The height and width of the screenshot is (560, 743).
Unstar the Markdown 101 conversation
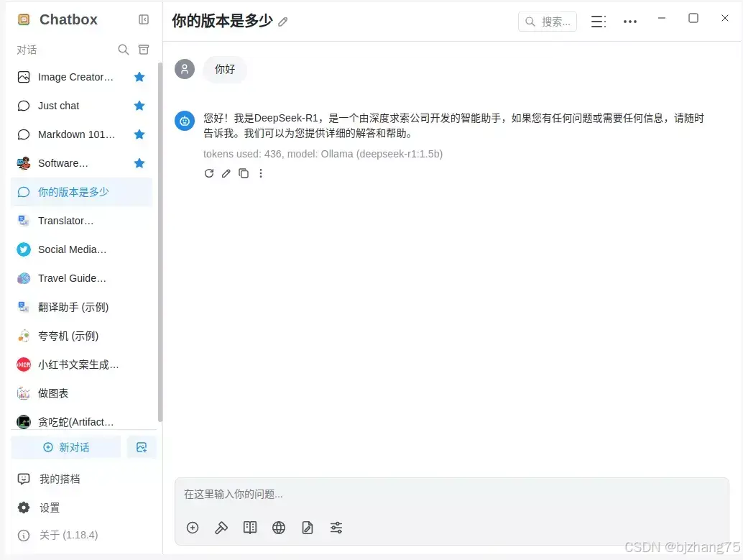tap(139, 134)
